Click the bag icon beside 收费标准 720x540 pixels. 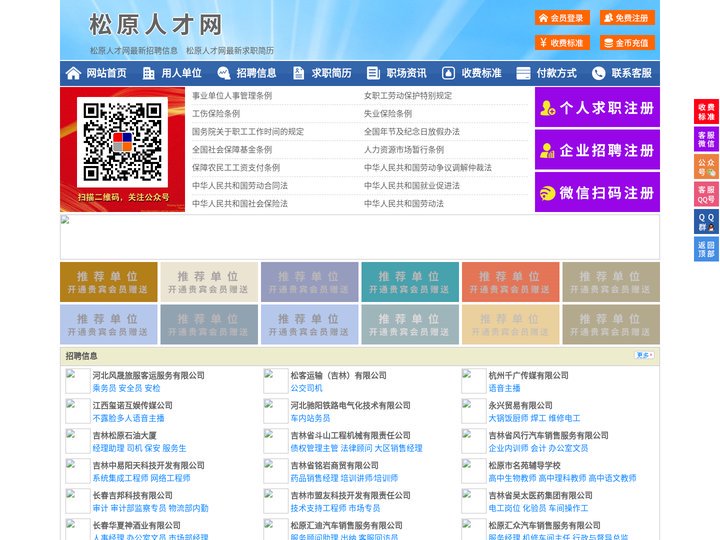tap(448, 73)
